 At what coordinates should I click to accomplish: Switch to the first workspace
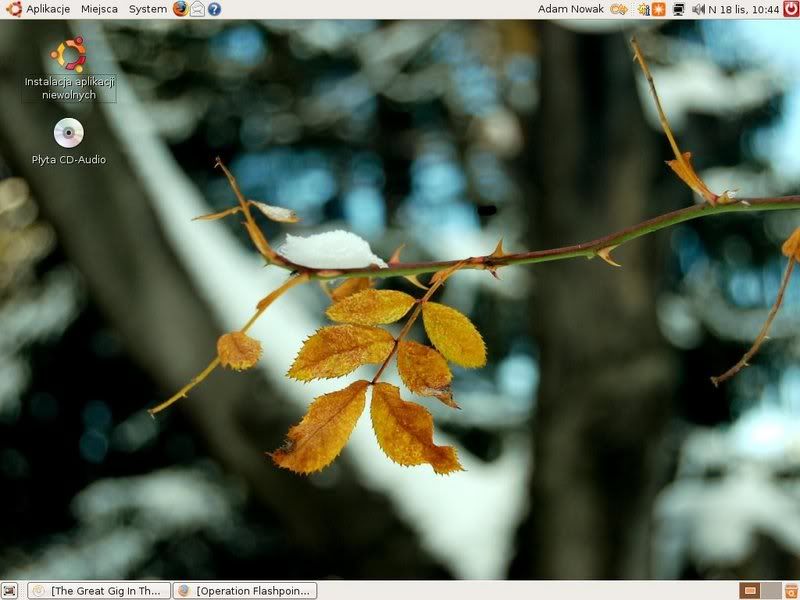point(750,591)
